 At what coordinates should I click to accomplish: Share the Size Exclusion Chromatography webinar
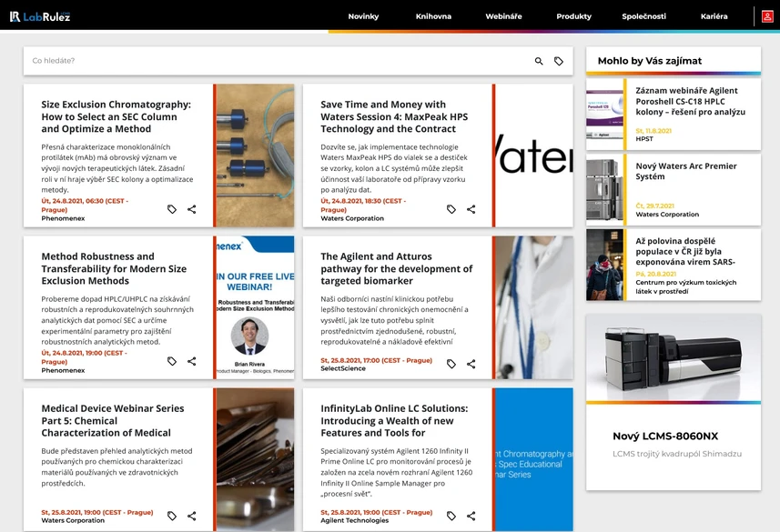191,209
